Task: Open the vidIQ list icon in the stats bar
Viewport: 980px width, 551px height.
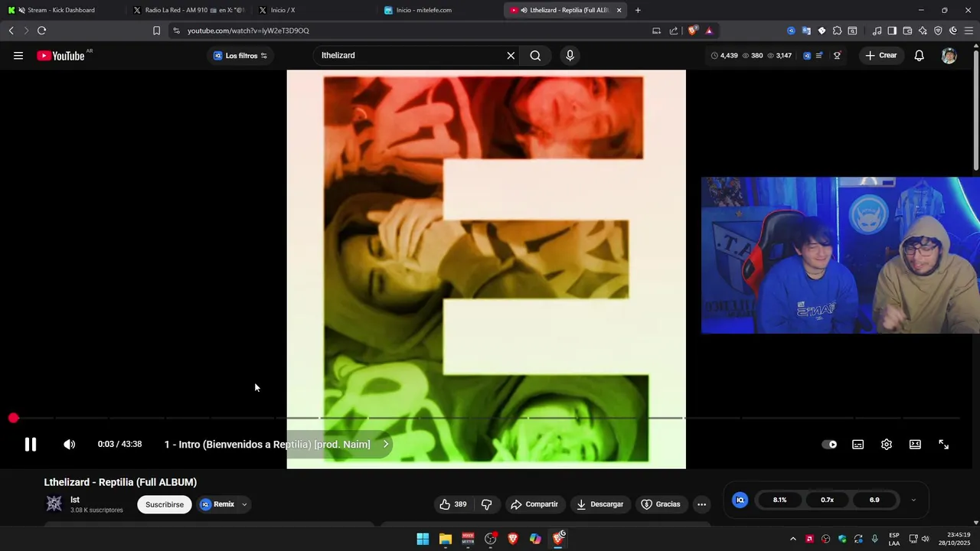Action: 819,56
